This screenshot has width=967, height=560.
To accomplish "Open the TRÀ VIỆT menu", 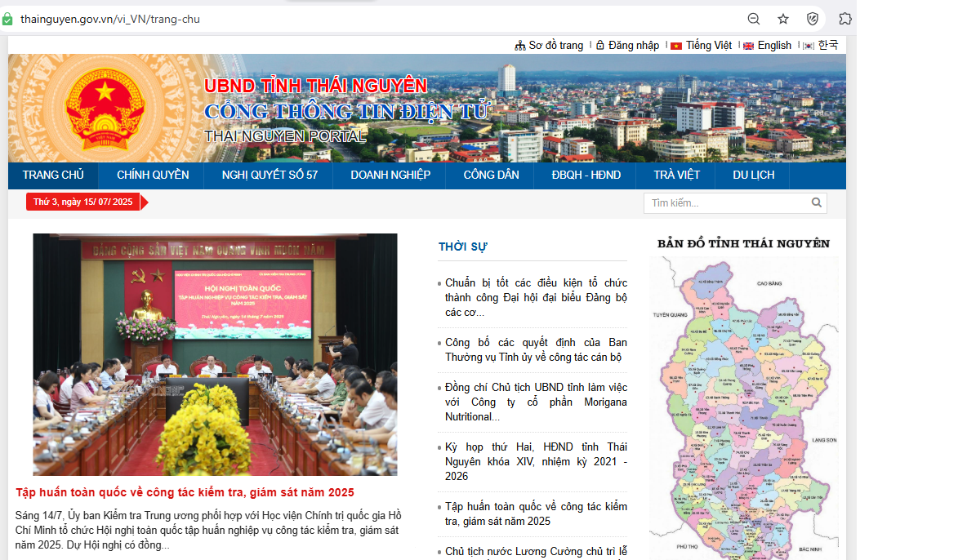I will [x=676, y=176].
